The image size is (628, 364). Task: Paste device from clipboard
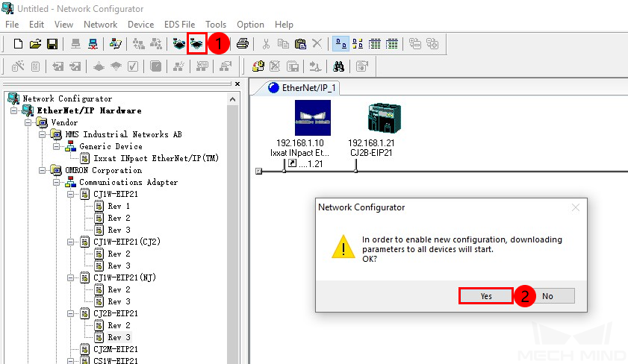(300, 43)
